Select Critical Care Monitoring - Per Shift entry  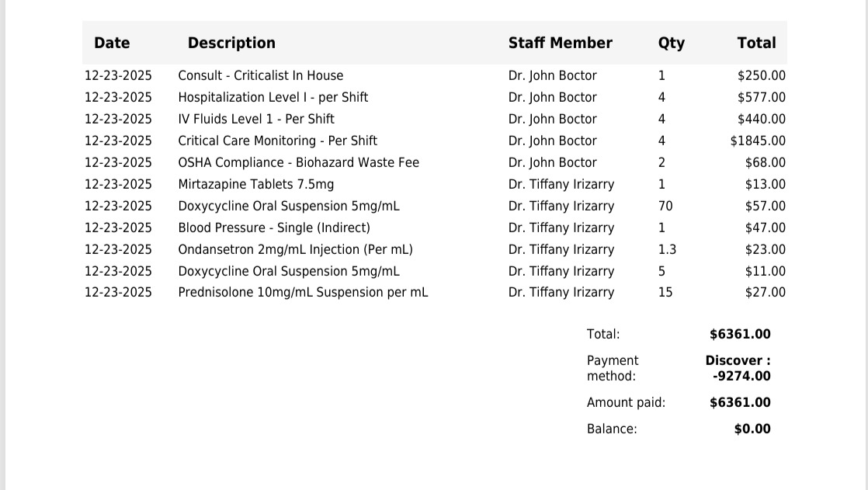pyautogui.click(x=277, y=141)
